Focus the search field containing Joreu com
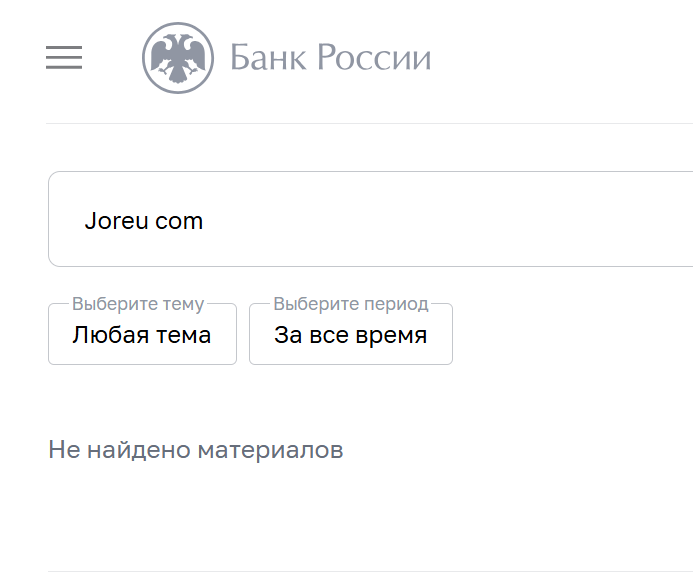The image size is (693, 577). 370,219
